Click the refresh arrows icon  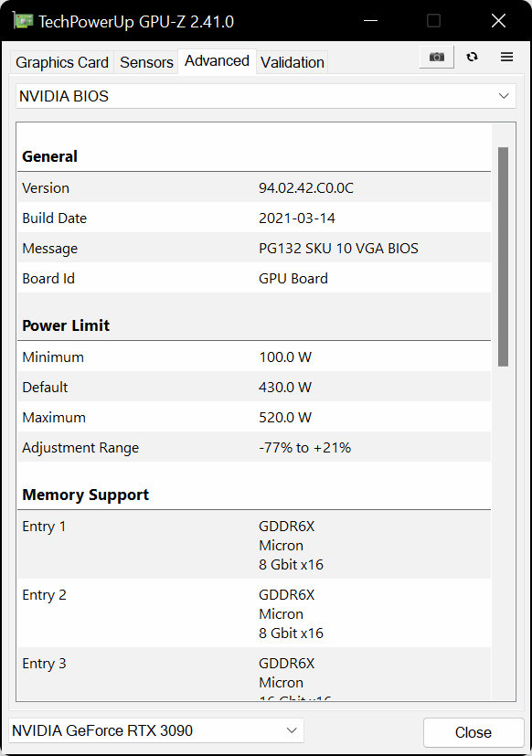[473, 57]
